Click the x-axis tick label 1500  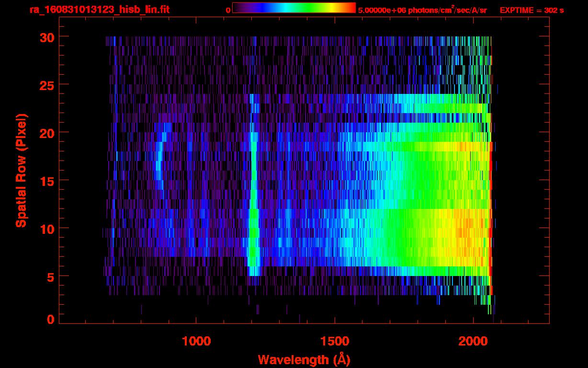335,341
